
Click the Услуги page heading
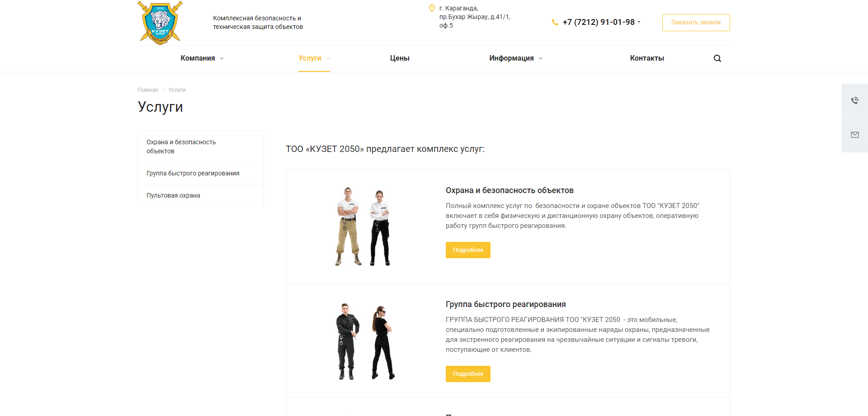coord(160,107)
